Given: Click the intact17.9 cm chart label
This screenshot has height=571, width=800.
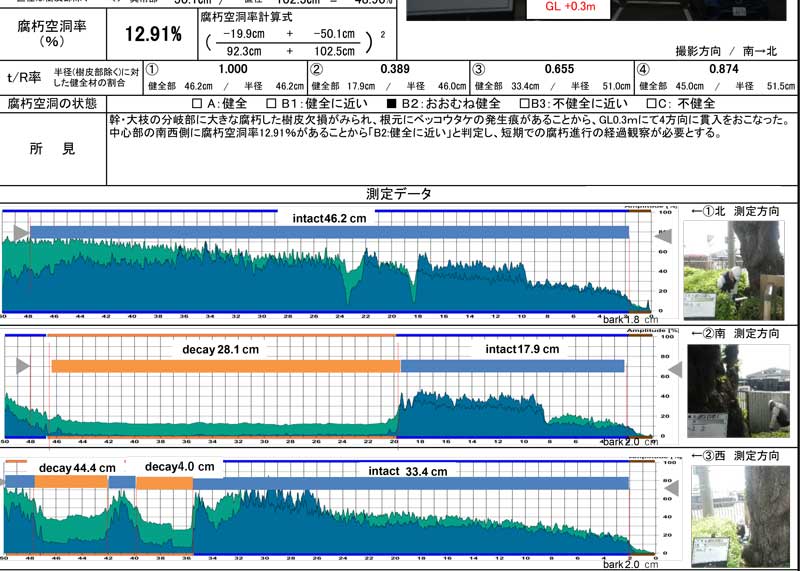Looking at the screenshot, I should point(522,349).
